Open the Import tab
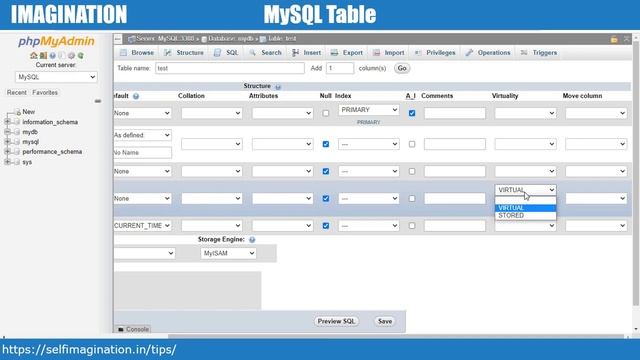Screen dimensions: 640x360 tap(389, 53)
